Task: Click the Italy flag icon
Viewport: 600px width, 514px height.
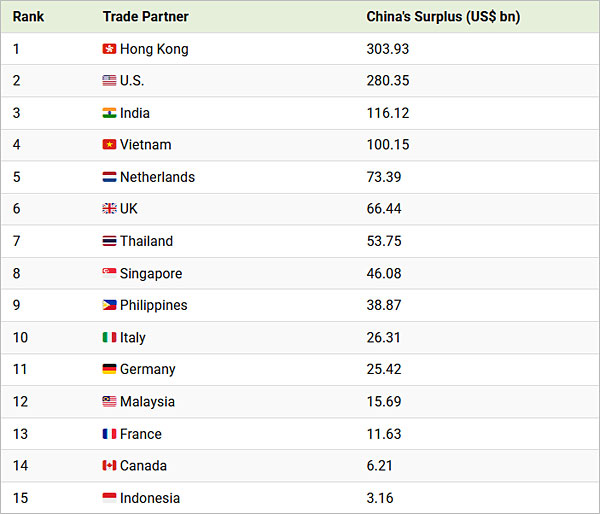Action: click(109, 338)
